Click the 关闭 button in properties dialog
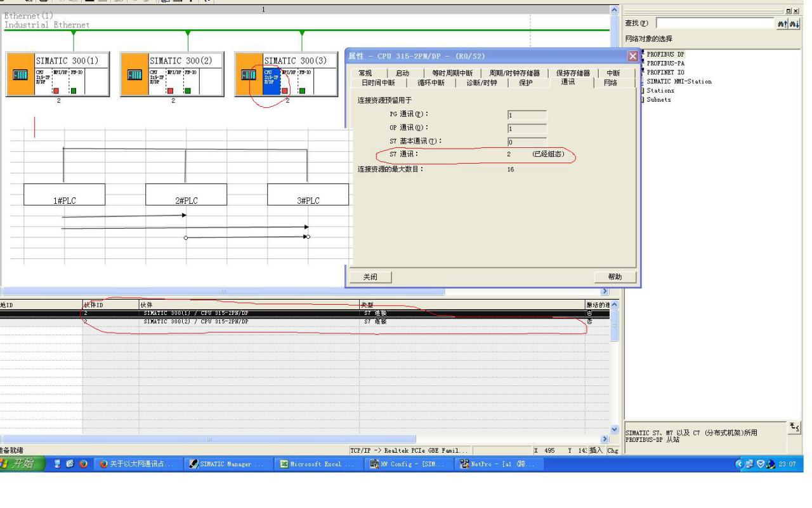 [370, 277]
